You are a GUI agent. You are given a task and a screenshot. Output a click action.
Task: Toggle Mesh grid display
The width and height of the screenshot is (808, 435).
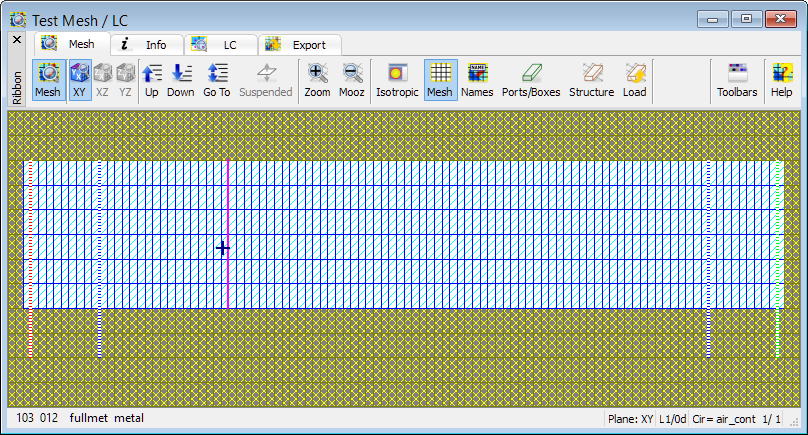coord(440,80)
